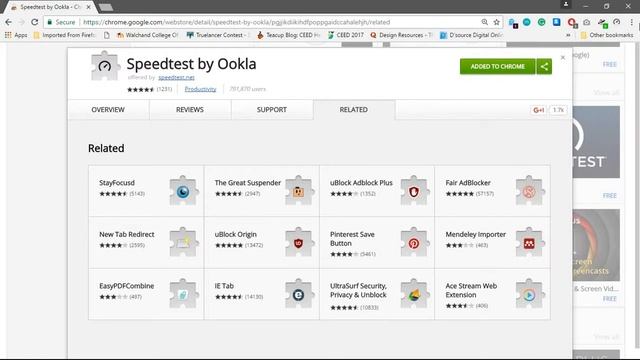Click the uBlock Origin title text
Viewport: 640px width, 360px height.
pyautogui.click(x=236, y=234)
